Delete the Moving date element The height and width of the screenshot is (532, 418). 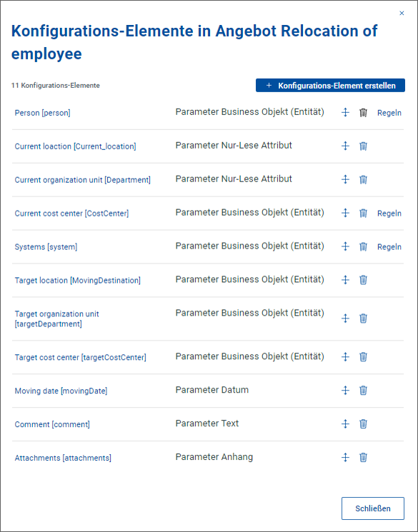coord(363,390)
